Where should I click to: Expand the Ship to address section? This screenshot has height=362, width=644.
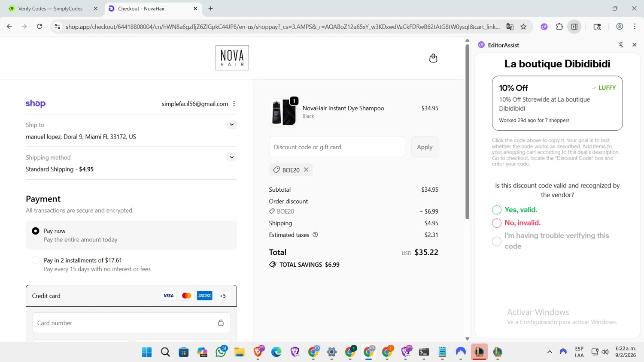pos(232,125)
